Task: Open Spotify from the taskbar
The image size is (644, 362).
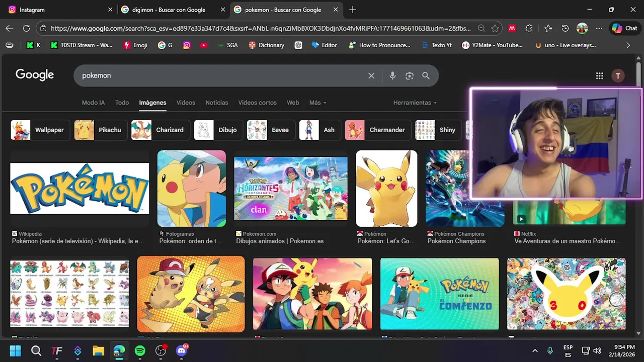Action: click(140, 350)
